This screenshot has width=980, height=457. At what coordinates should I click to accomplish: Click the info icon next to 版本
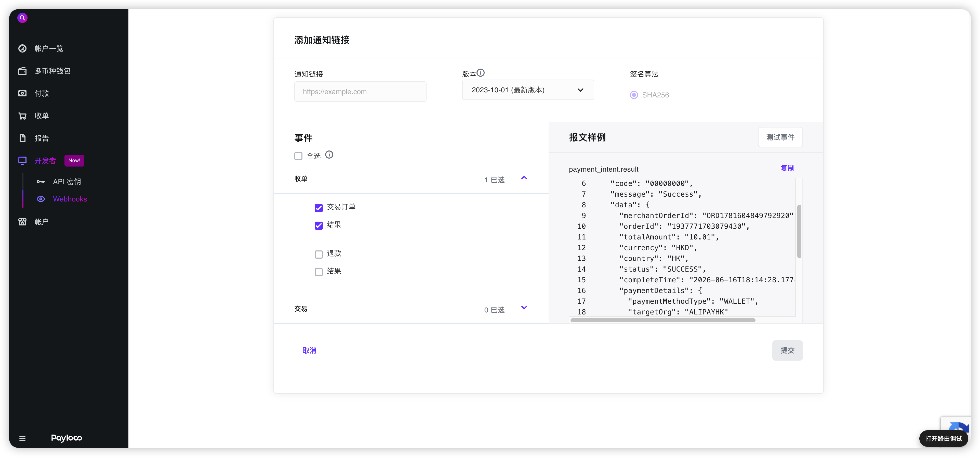(x=481, y=72)
